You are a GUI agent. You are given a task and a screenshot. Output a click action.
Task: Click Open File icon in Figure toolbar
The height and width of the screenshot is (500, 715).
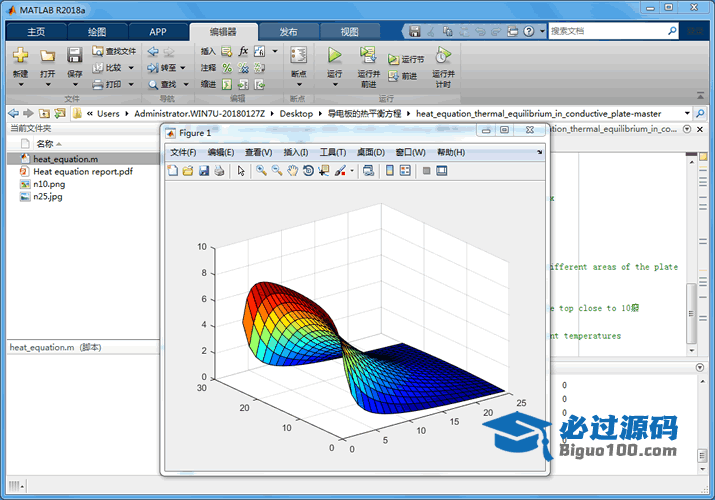click(188, 171)
